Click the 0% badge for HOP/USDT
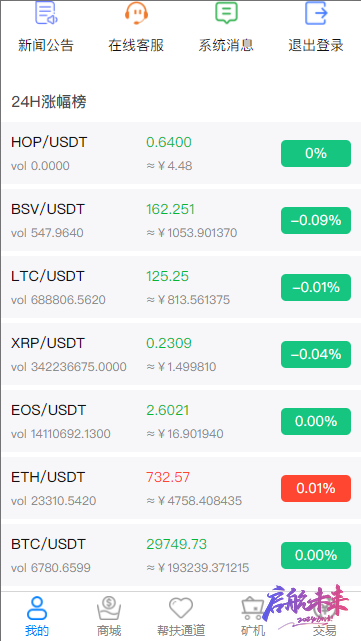 pyautogui.click(x=316, y=153)
